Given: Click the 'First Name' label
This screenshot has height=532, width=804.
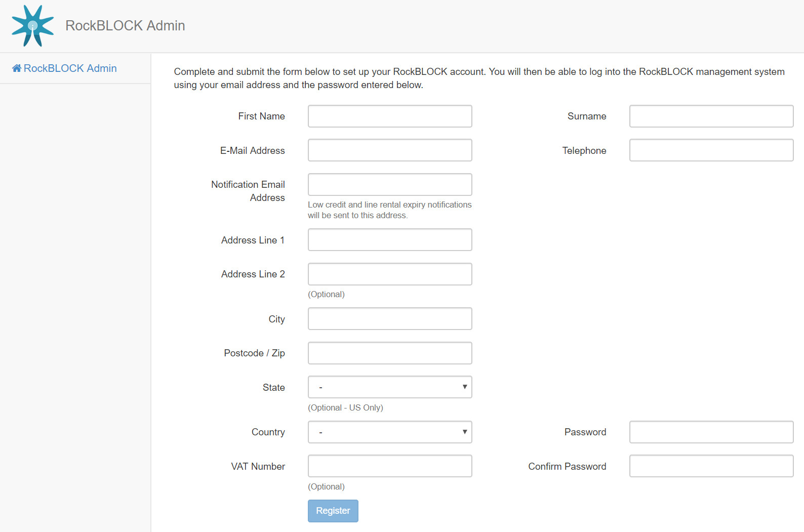Looking at the screenshot, I should (261, 116).
